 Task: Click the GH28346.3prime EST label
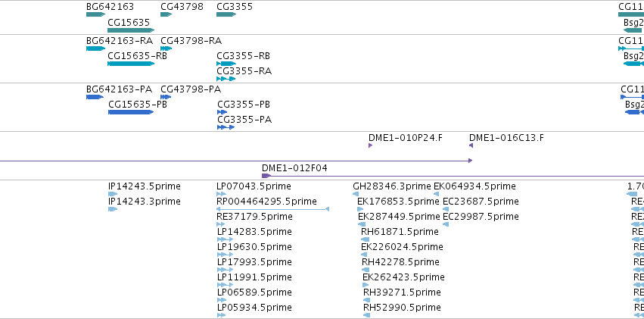(392, 186)
